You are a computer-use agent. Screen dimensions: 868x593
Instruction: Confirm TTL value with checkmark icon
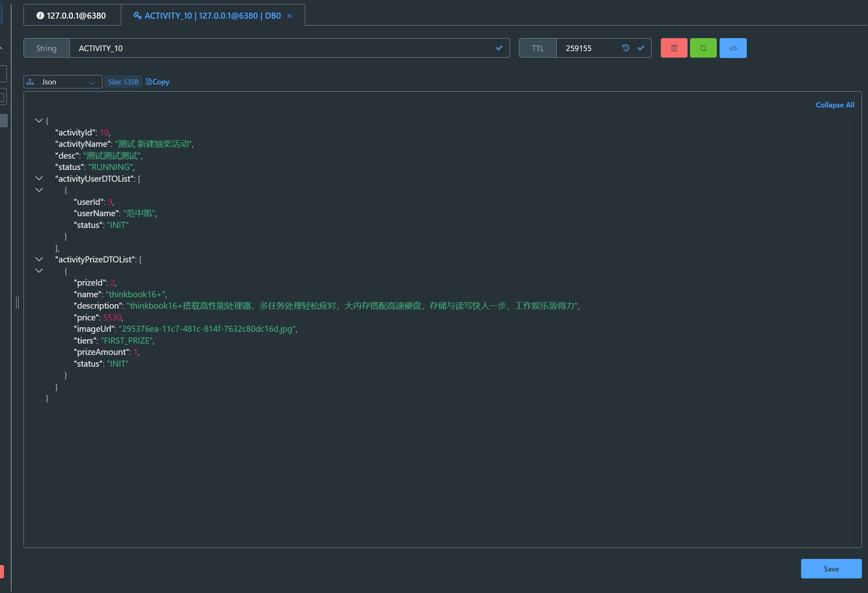[641, 48]
